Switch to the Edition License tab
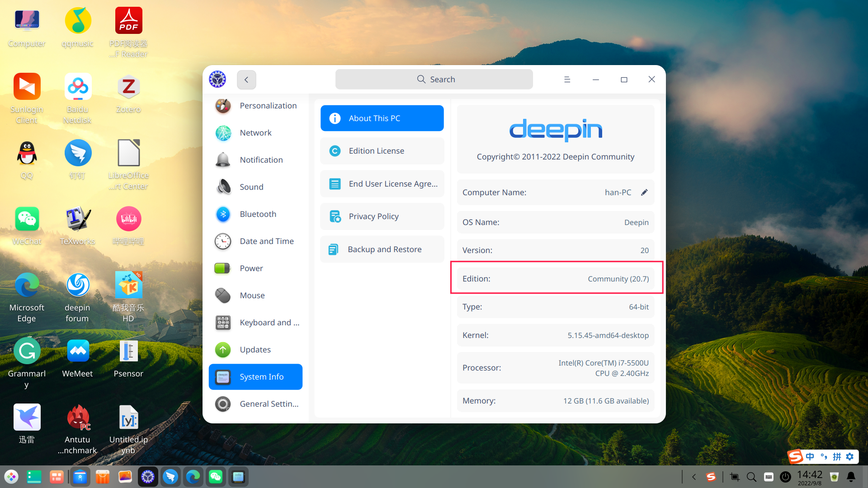 [382, 150]
